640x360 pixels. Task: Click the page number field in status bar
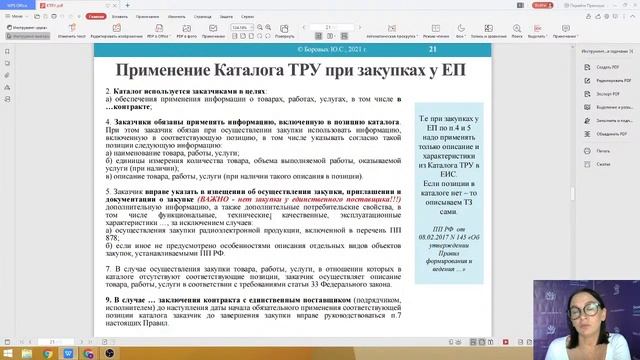(x=56, y=342)
